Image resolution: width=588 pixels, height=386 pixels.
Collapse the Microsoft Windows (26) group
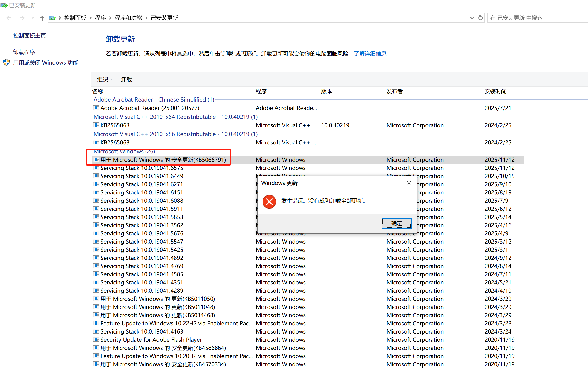[124, 152]
